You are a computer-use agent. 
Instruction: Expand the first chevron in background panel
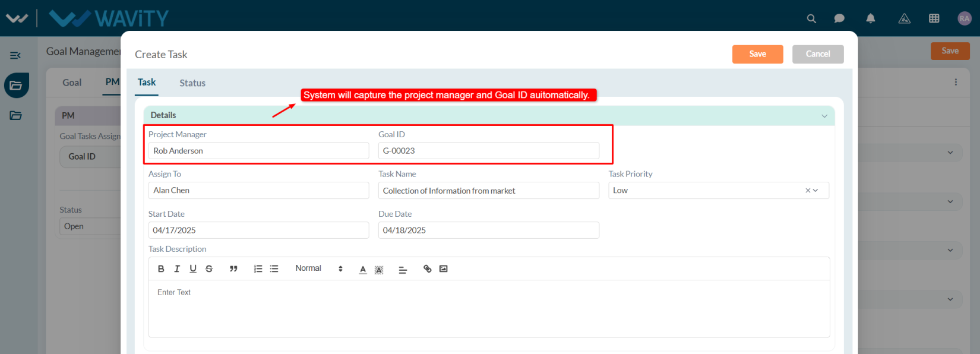coord(950,153)
